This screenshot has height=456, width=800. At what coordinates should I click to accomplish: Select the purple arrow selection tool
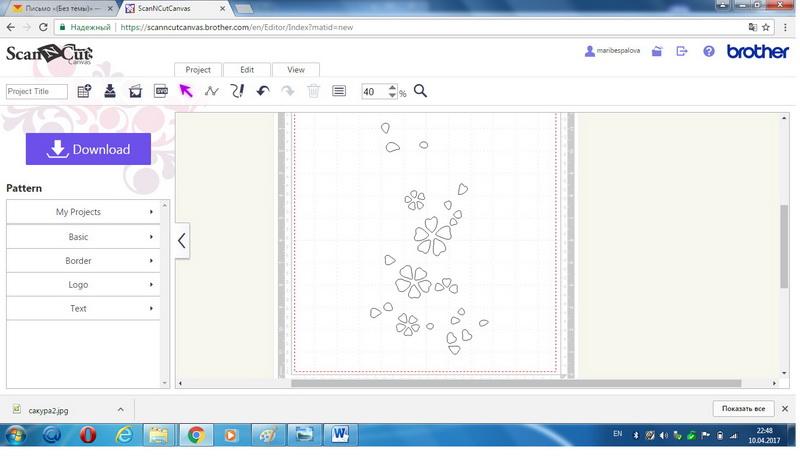click(x=186, y=91)
